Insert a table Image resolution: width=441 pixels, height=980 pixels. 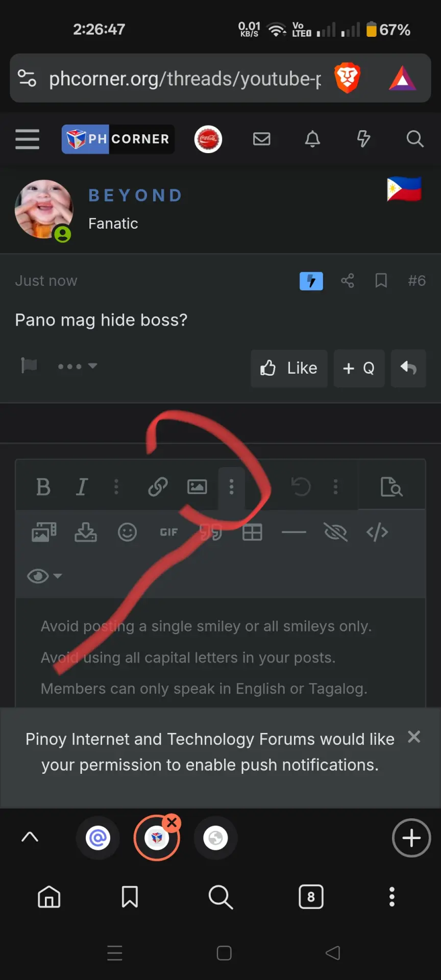[252, 532]
